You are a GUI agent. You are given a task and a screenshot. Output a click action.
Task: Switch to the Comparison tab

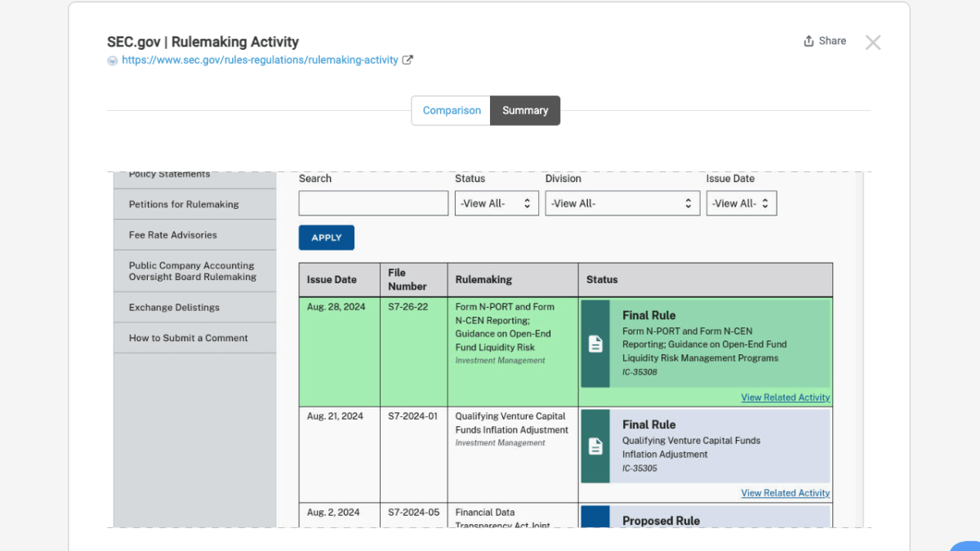tap(451, 110)
